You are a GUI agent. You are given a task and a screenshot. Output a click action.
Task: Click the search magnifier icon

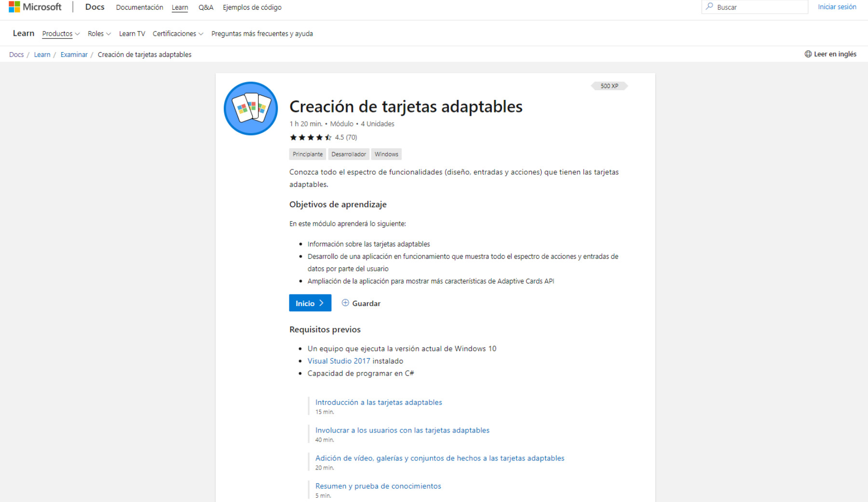(x=709, y=7)
